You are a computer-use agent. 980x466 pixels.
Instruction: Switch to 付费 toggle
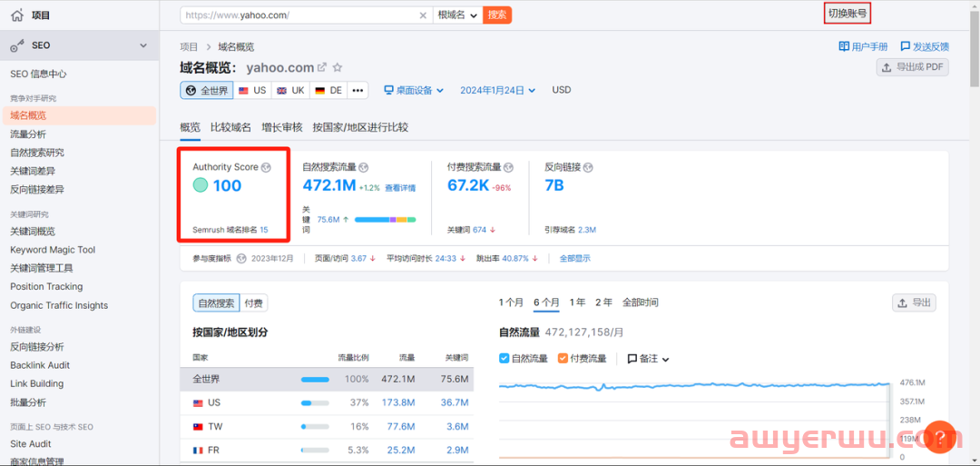(x=254, y=303)
